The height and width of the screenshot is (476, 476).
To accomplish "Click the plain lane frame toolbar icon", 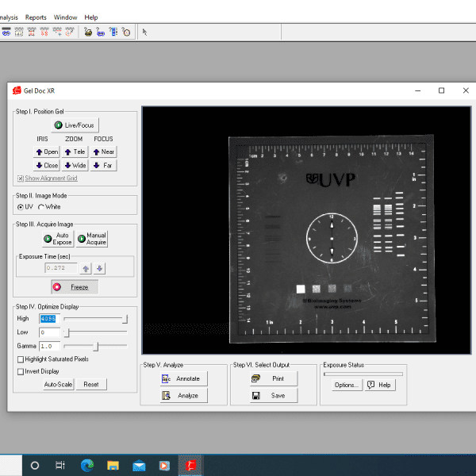I will coord(19,32).
